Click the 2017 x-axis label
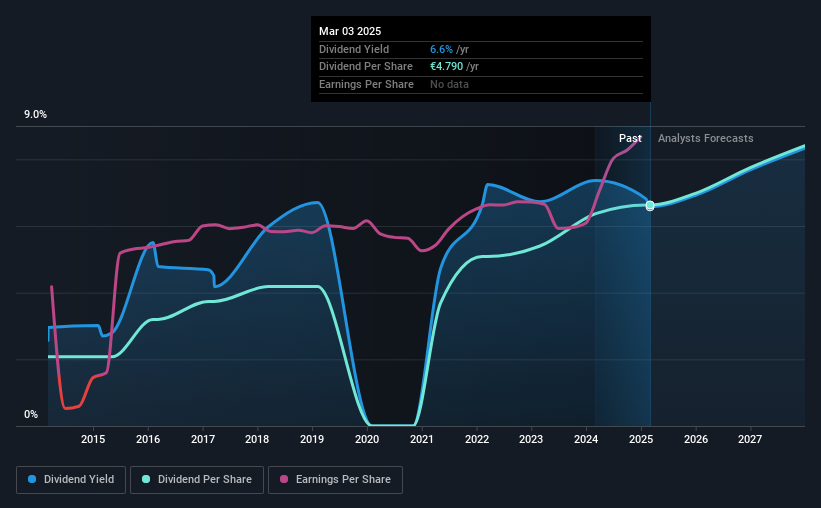Viewport: 821px width, 508px height. pyautogui.click(x=203, y=439)
